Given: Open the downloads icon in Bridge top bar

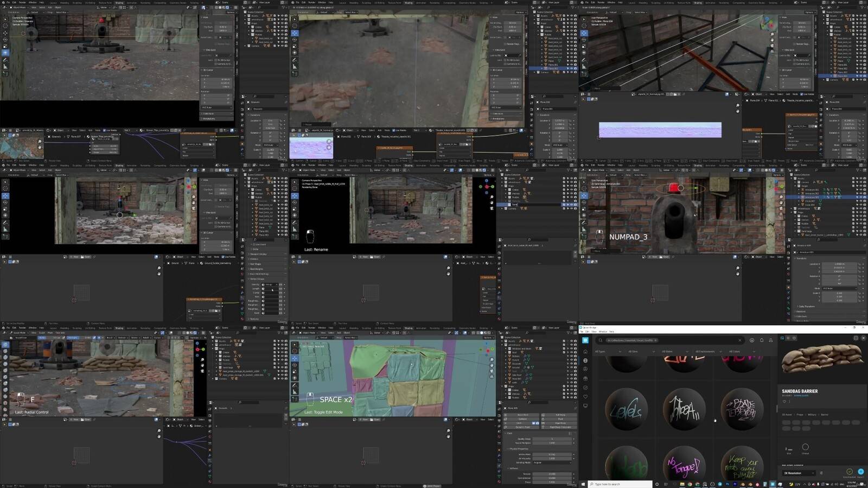Looking at the screenshot, I should click(x=752, y=340).
